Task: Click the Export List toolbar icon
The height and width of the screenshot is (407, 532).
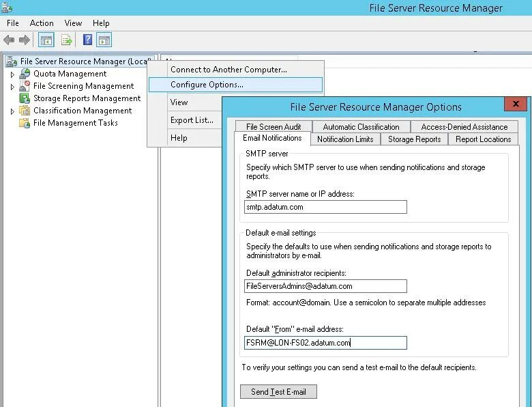Action: 67,40
